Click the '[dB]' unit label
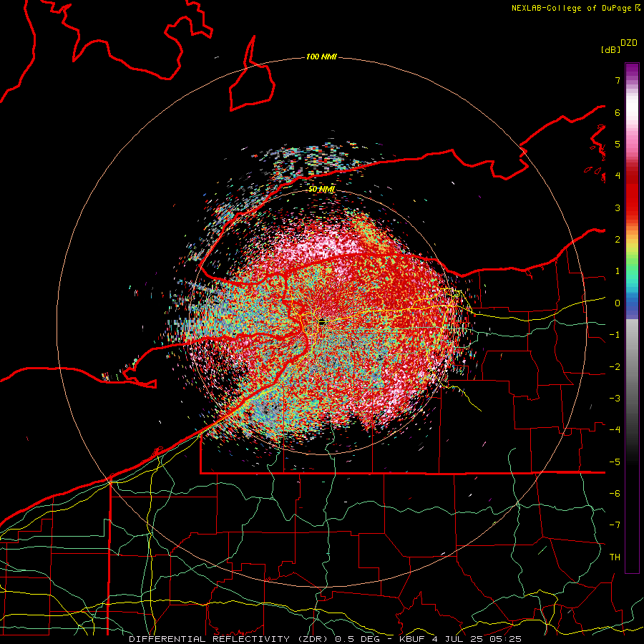 (x=610, y=49)
